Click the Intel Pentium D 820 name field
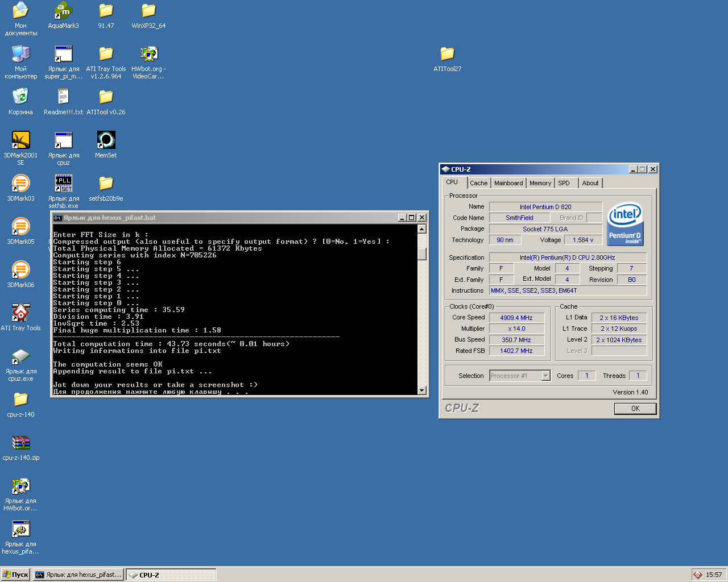This screenshot has width=728, height=582. coord(545,207)
